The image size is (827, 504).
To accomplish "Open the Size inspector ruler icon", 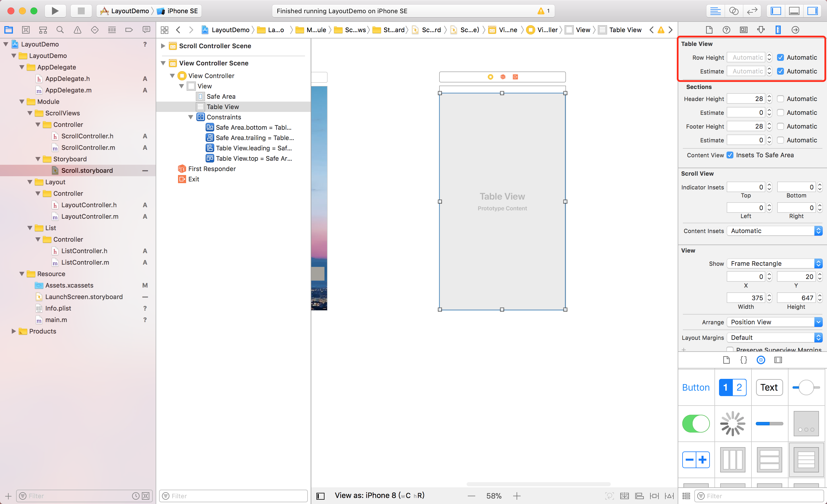I will point(778,30).
